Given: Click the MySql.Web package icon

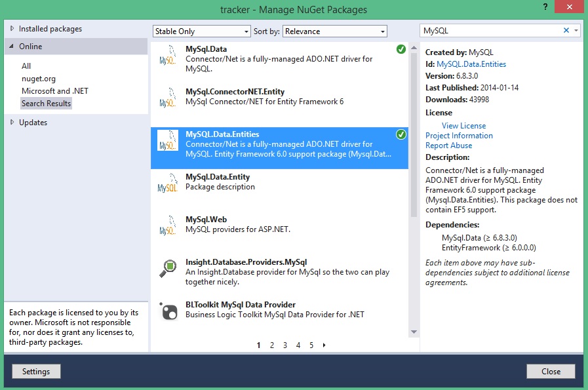Looking at the screenshot, I should (x=168, y=225).
